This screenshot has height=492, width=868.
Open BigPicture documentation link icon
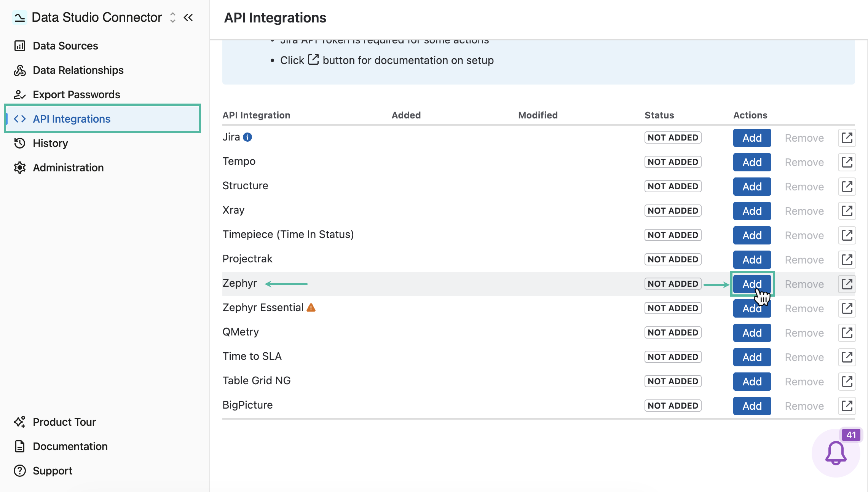click(847, 406)
